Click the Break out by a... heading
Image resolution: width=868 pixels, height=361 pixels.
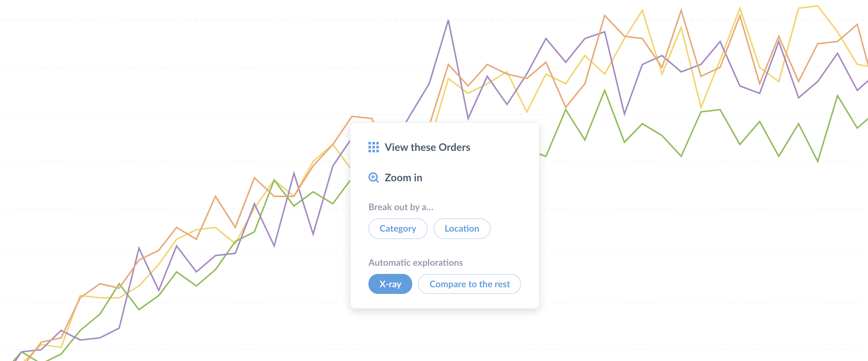(401, 207)
